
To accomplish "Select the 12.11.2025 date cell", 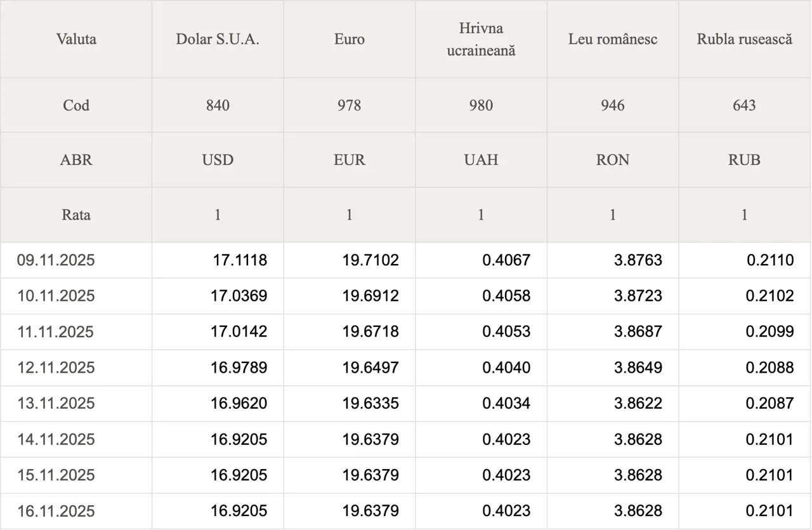I will pyautogui.click(x=56, y=368).
